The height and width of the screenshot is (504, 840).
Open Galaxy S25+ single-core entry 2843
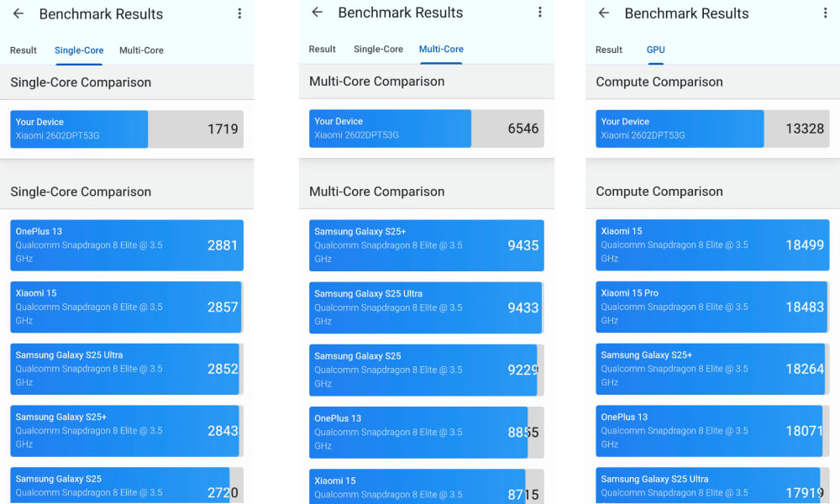tap(127, 431)
